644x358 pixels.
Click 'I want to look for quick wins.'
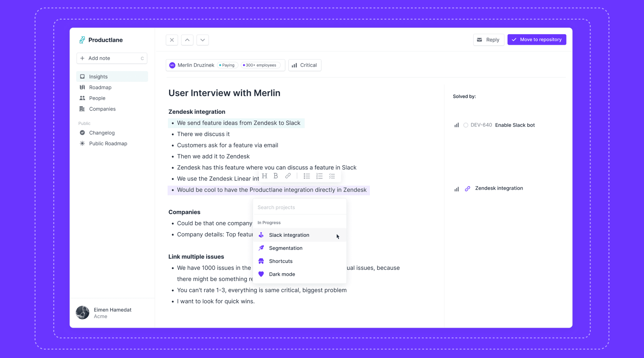[216, 301]
